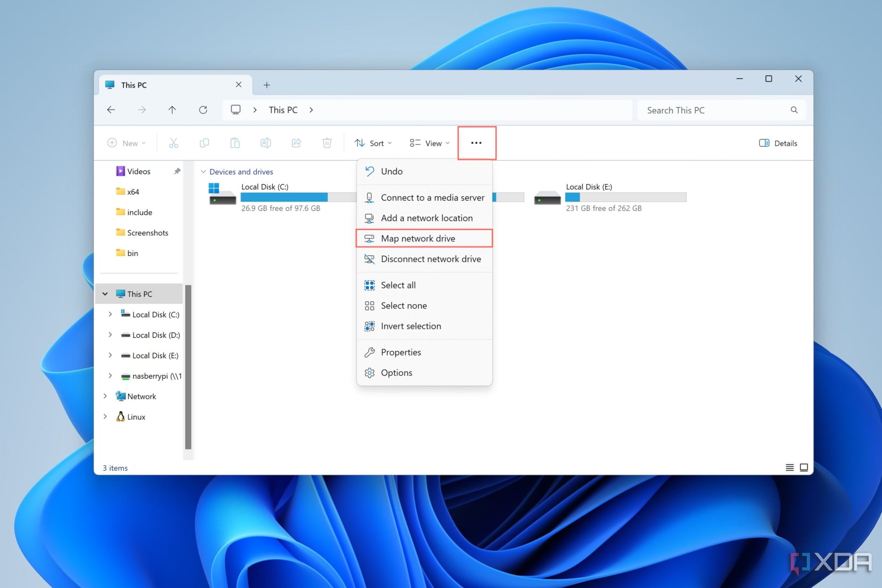Deselect items with Select none
The image size is (882, 588).
(403, 305)
